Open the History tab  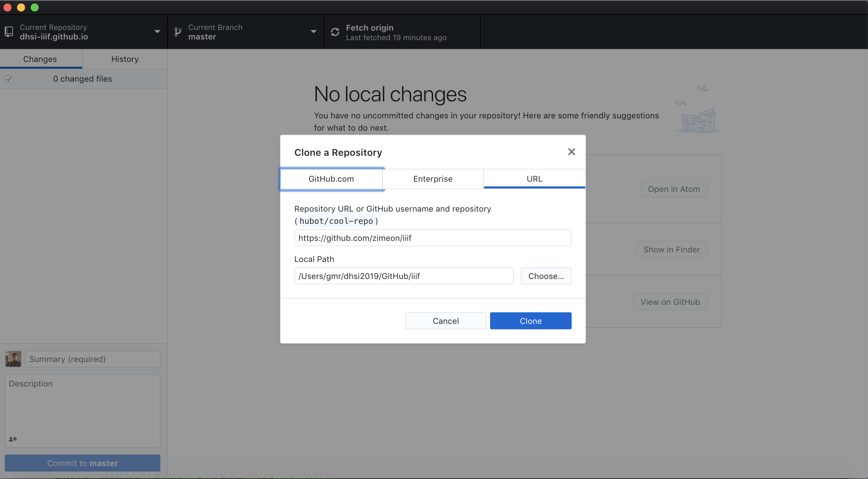[125, 59]
